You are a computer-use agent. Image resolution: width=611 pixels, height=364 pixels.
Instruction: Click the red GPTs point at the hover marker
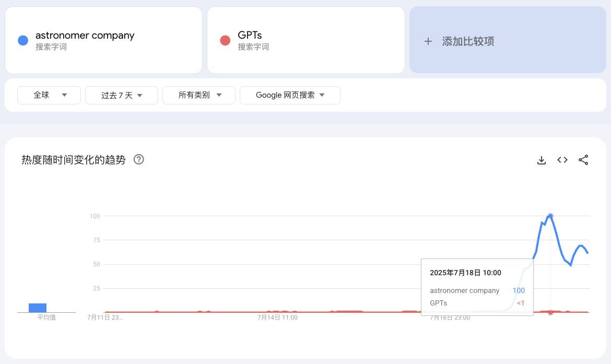pos(550,312)
